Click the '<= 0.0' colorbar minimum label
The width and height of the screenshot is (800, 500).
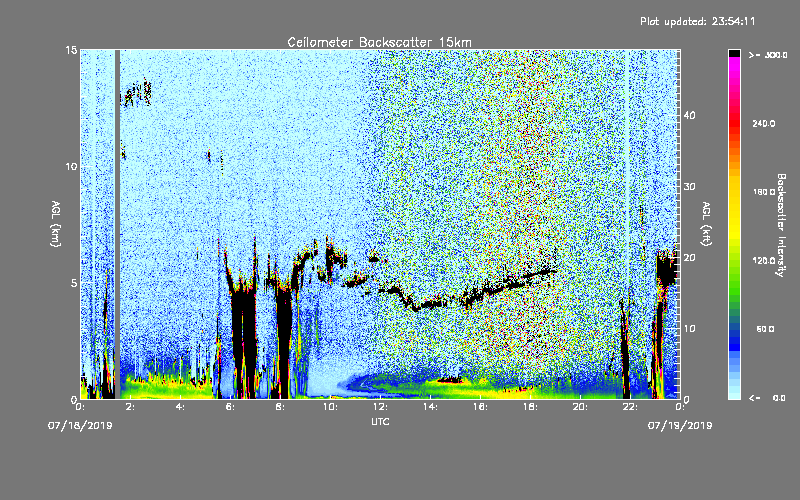(x=767, y=398)
